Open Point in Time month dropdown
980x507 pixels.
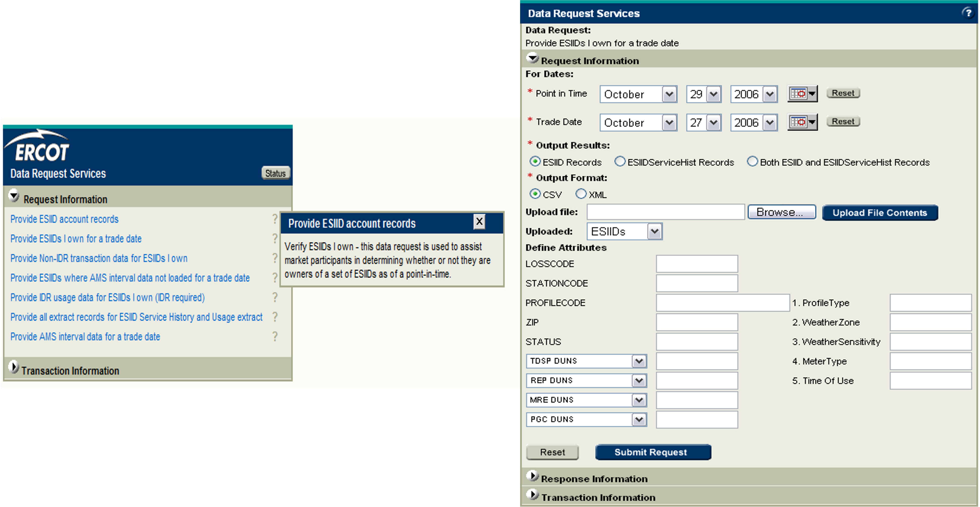click(x=638, y=94)
